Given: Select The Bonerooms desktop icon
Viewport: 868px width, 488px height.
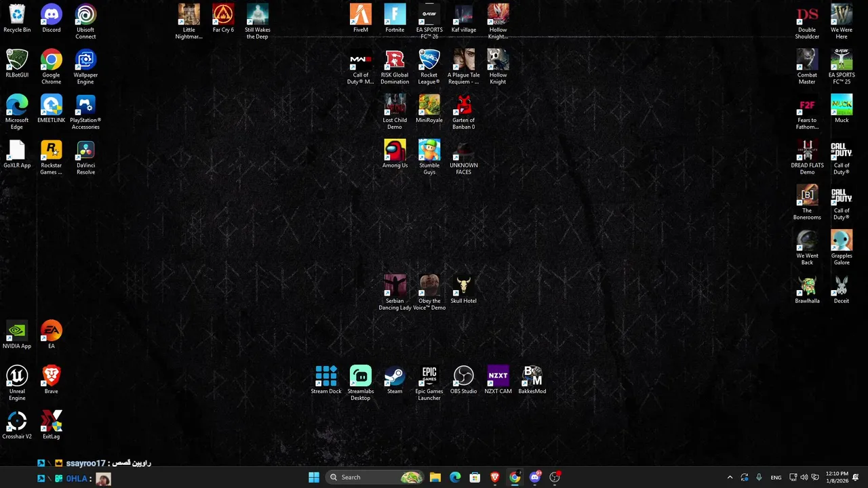Looking at the screenshot, I should click(x=807, y=203).
